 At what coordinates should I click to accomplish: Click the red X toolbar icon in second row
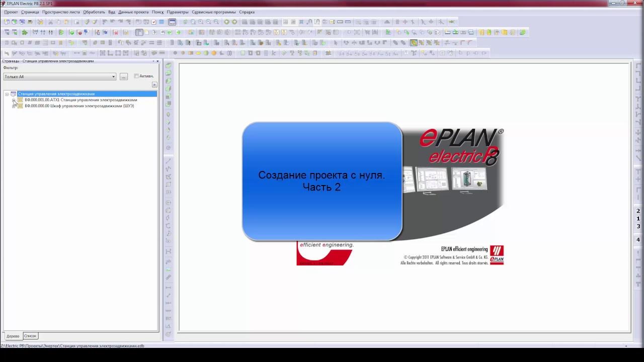click(115, 32)
